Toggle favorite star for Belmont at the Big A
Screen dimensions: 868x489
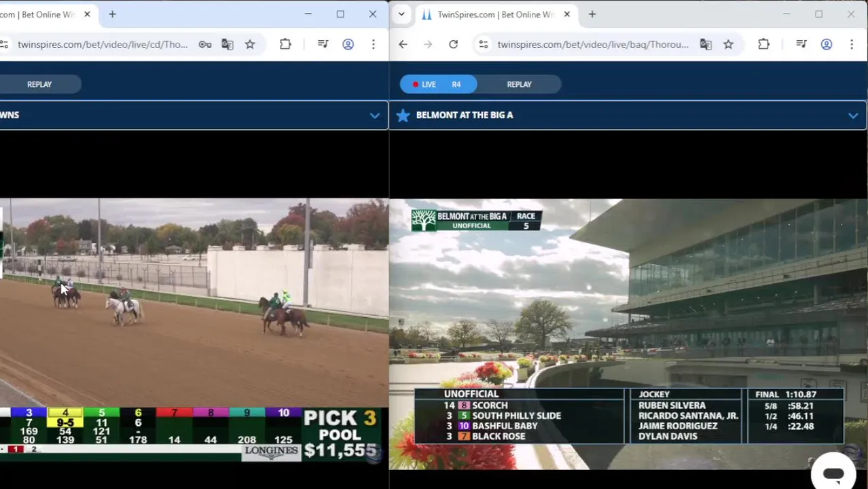(x=403, y=115)
